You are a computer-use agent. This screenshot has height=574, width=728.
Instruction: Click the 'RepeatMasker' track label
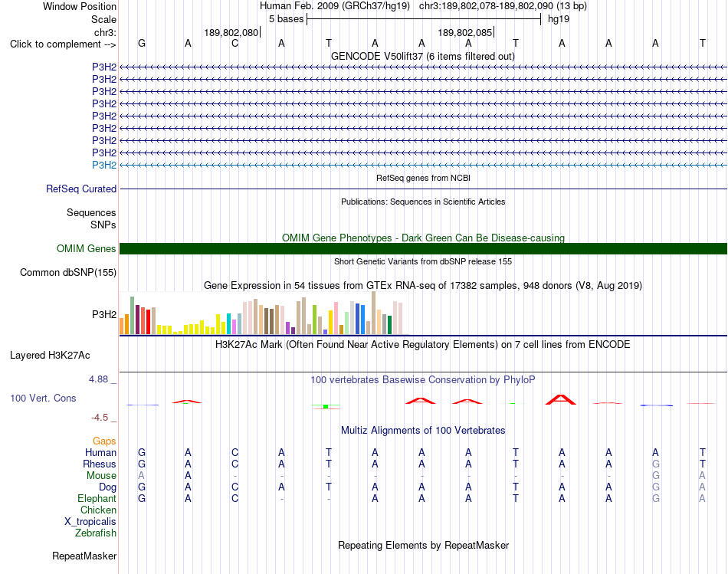click(x=84, y=556)
